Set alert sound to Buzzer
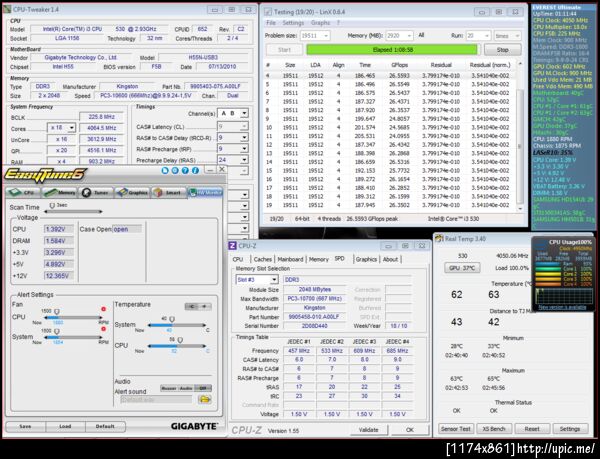600x459 pixels. pos(169,388)
